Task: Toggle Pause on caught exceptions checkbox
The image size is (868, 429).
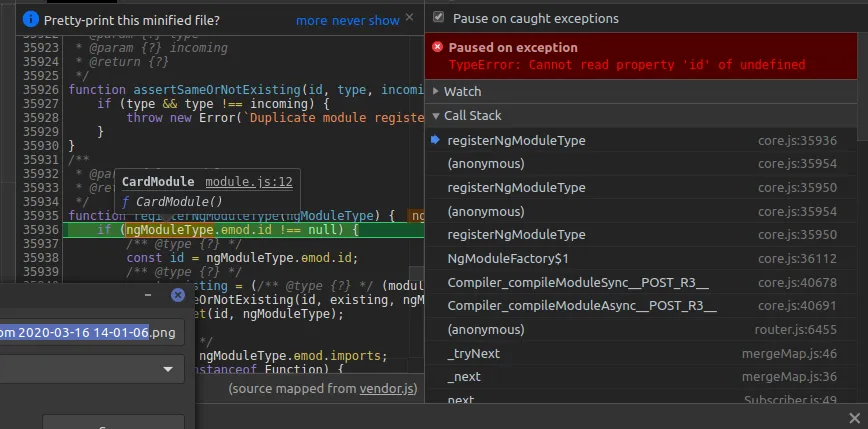Action: click(438, 18)
